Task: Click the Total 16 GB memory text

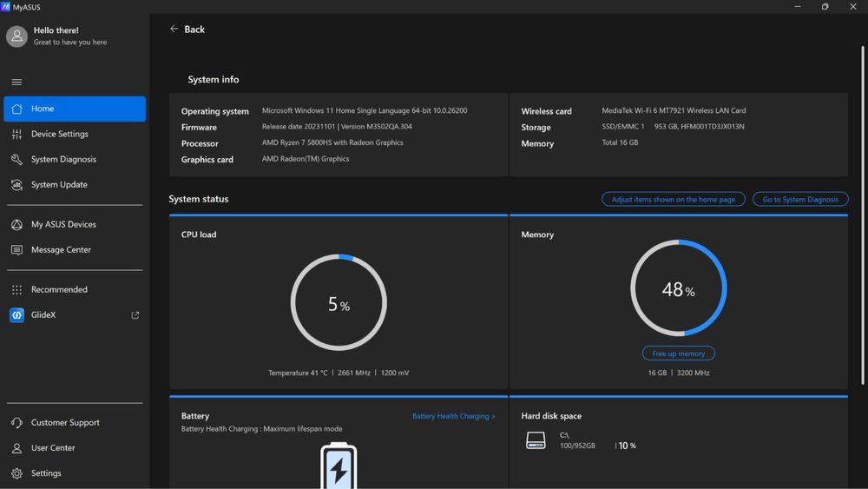Action: 620,143
